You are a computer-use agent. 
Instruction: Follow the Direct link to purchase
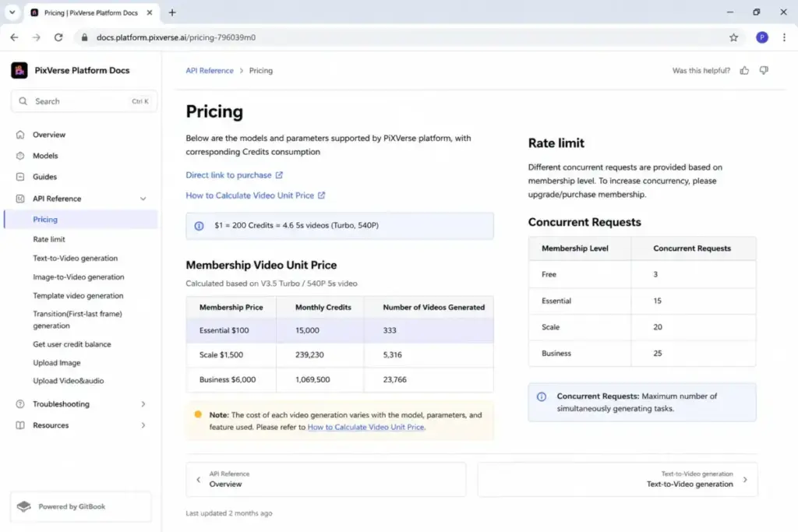[228, 175]
